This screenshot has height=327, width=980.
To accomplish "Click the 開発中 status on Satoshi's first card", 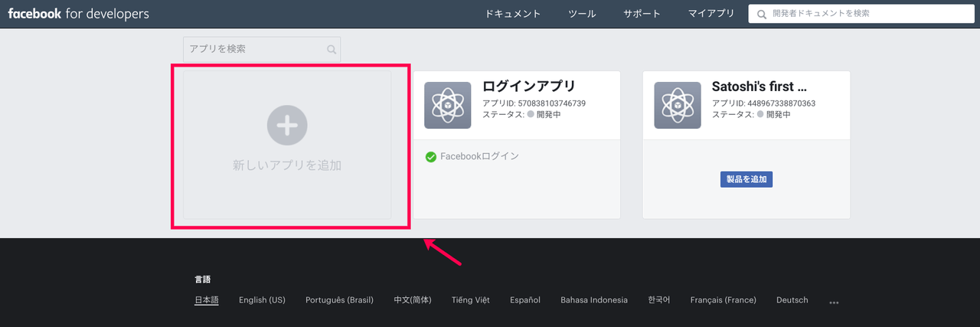I will coord(773,114).
